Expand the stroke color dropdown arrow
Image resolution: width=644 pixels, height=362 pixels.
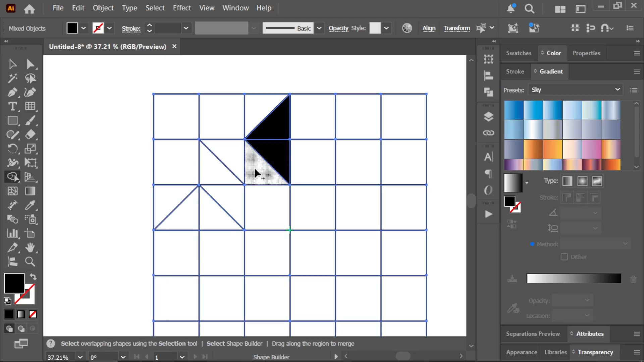coord(109,28)
